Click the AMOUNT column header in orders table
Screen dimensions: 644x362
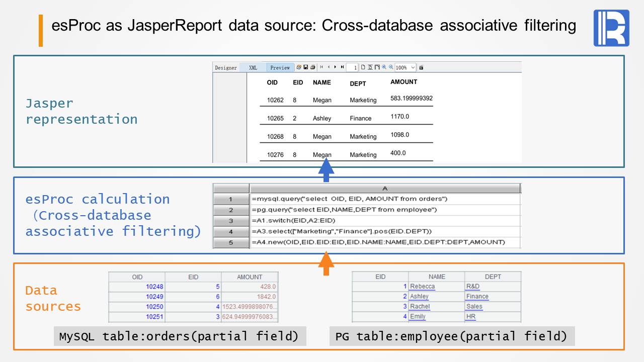pyautogui.click(x=250, y=277)
